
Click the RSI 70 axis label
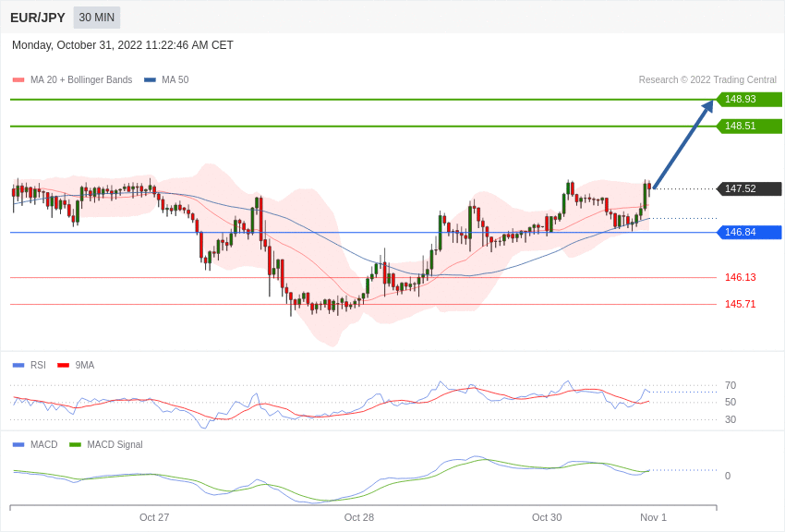coord(731,385)
